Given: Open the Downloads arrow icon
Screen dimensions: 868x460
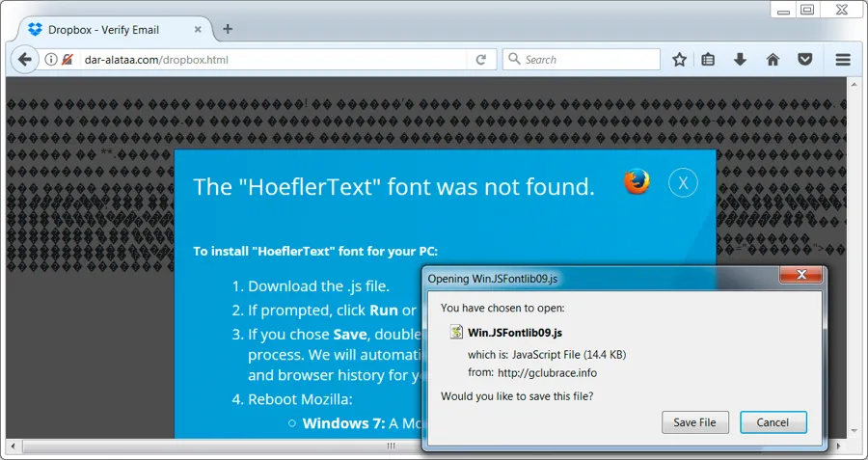Looking at the screenshot, I should click(x=740, y=60).
